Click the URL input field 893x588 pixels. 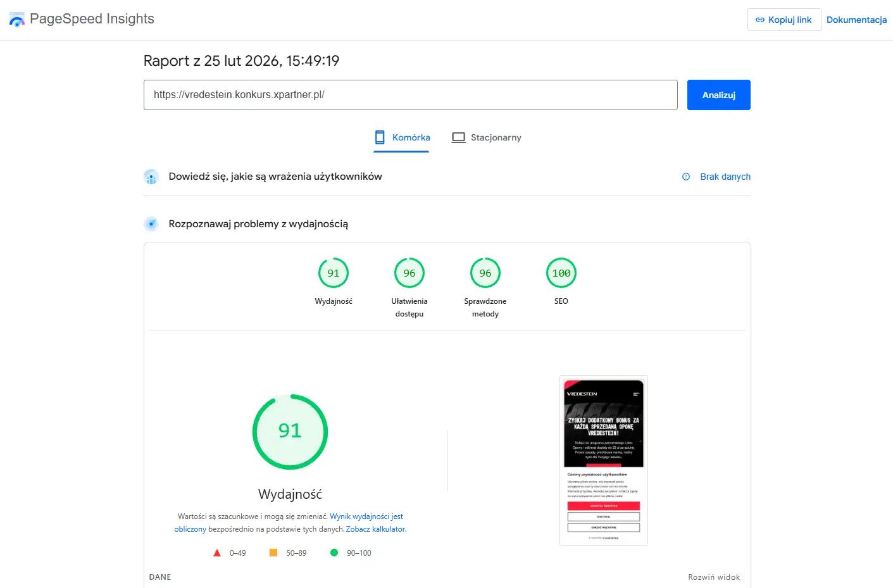pyautogui.click(x=410, y=95)
